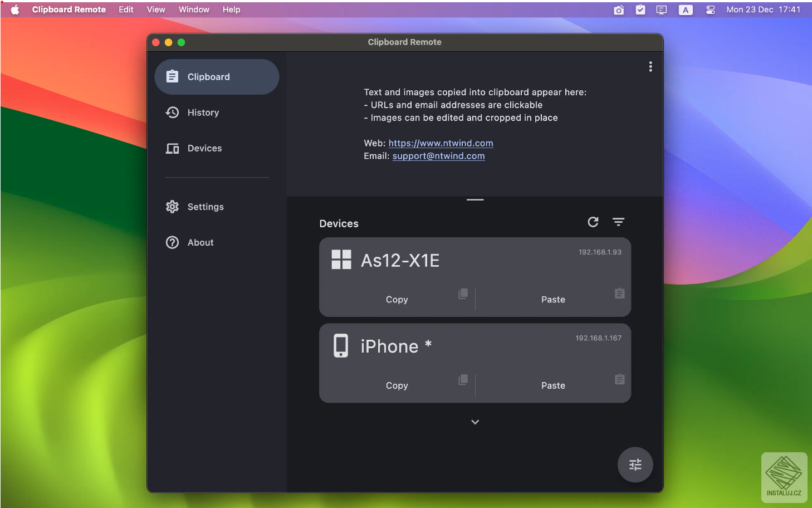Screen dimensions: 812x508
Task: Click the IP address 192.168.1.167
Action: [x=598, y=338]
